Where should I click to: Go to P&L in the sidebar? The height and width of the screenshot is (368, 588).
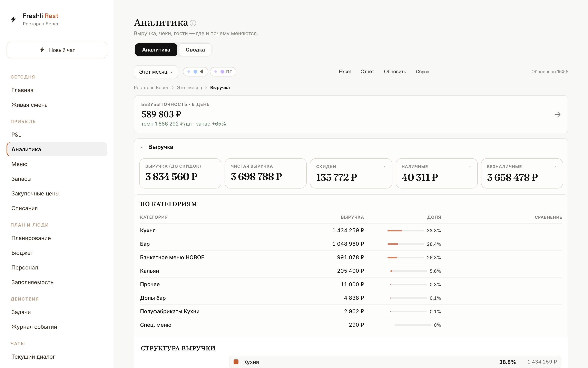[57, 135]
